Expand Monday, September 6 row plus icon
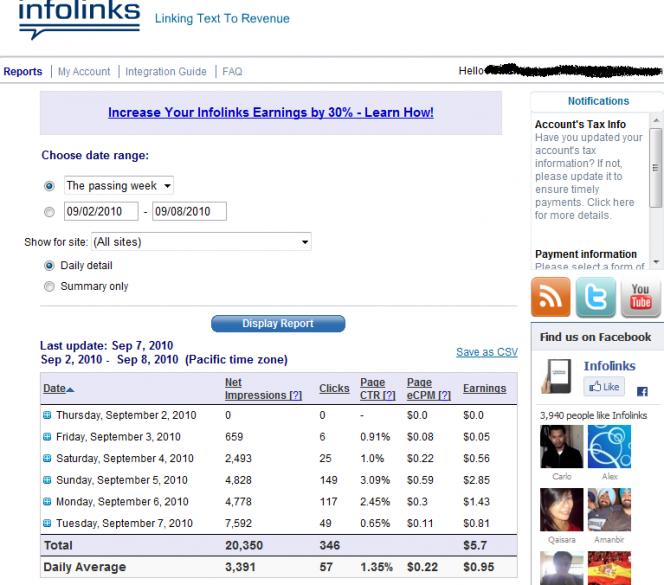Image resolution: width=664 pixels, height=585 pixels. coord(47,502)
